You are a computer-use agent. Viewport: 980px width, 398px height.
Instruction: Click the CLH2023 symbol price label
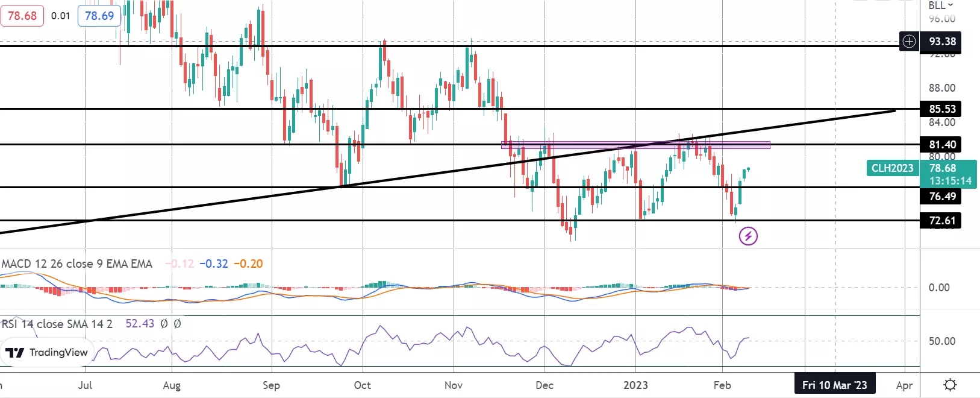[893, 168]
